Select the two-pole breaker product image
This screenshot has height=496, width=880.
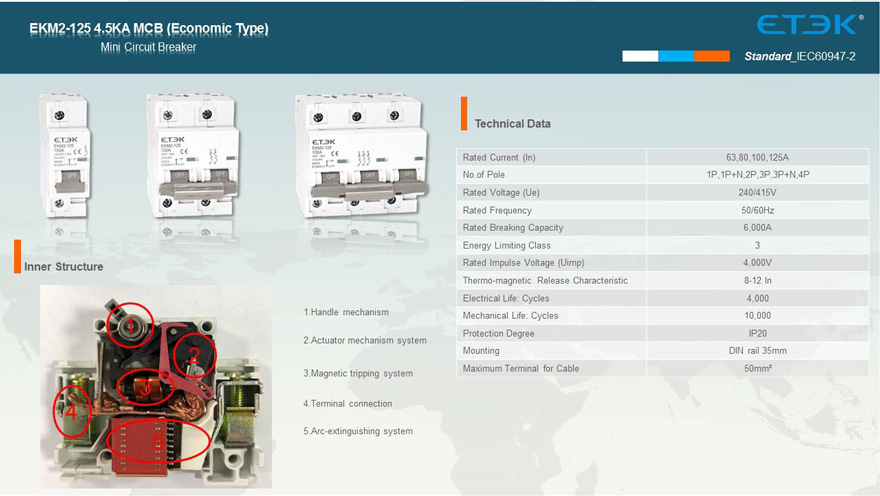click(193, 155)
